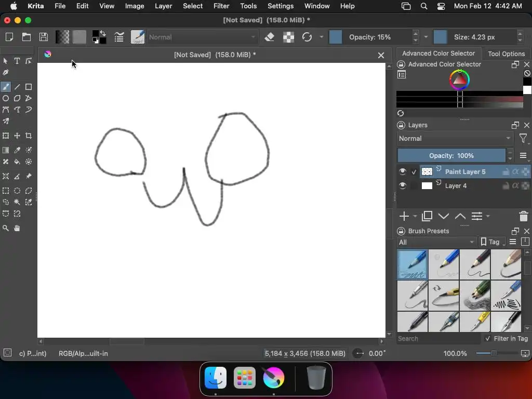
Task: Open the layer filter funnel button
Action: click(x=523, y=138)
